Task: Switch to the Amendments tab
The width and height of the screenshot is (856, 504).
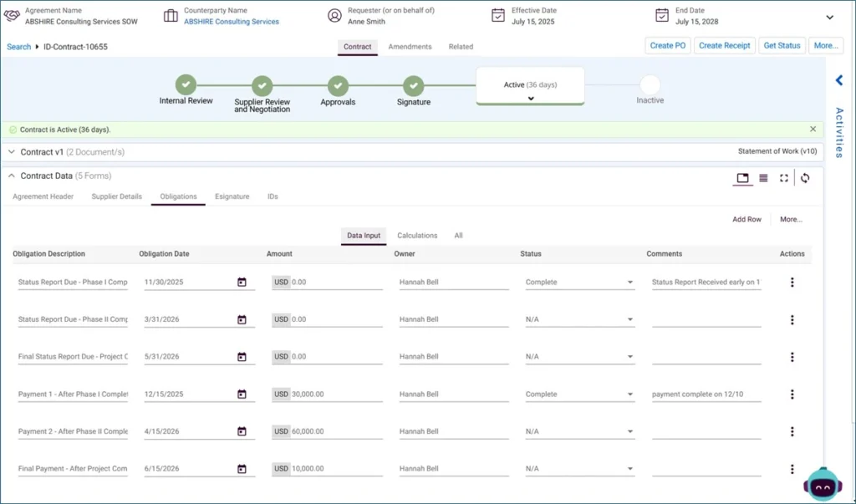Action: [x=409, y=47]
